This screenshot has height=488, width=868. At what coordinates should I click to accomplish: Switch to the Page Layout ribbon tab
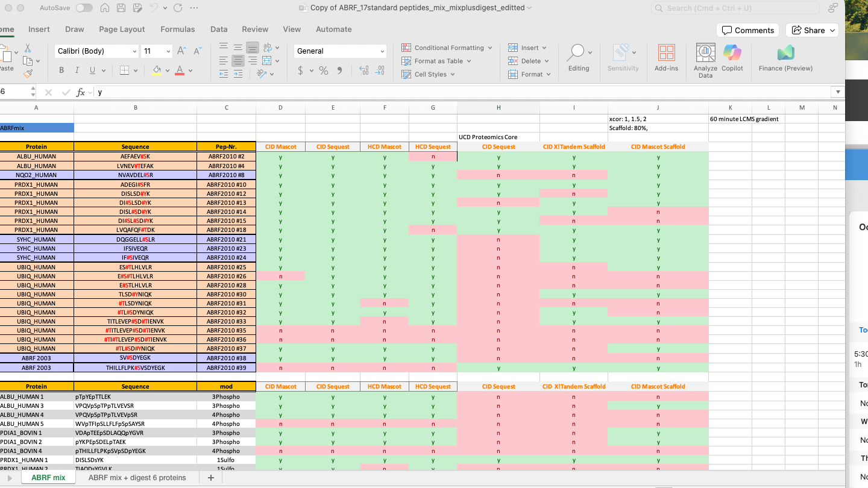tap(122, 29)
